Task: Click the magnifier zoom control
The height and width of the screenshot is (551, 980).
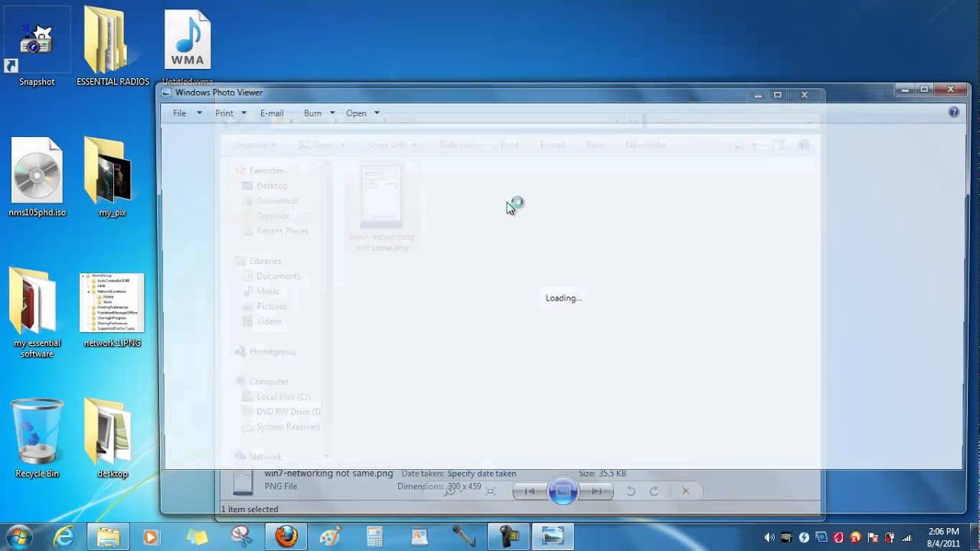Action: point(449,491)
